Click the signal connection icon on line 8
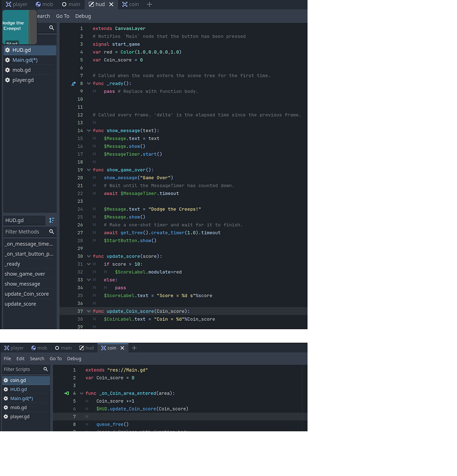Viewport: 457px width, 476px height. pyautogui.click(x=73, y=84)
